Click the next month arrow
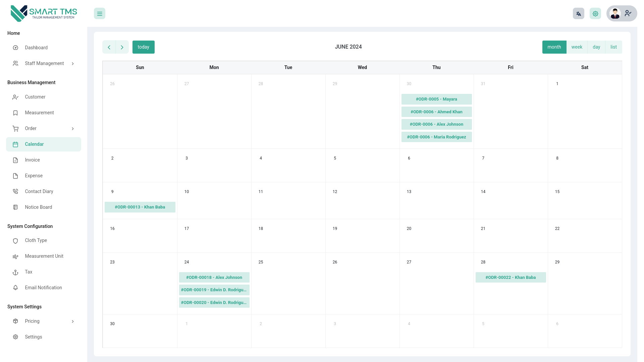 (122, 47)
